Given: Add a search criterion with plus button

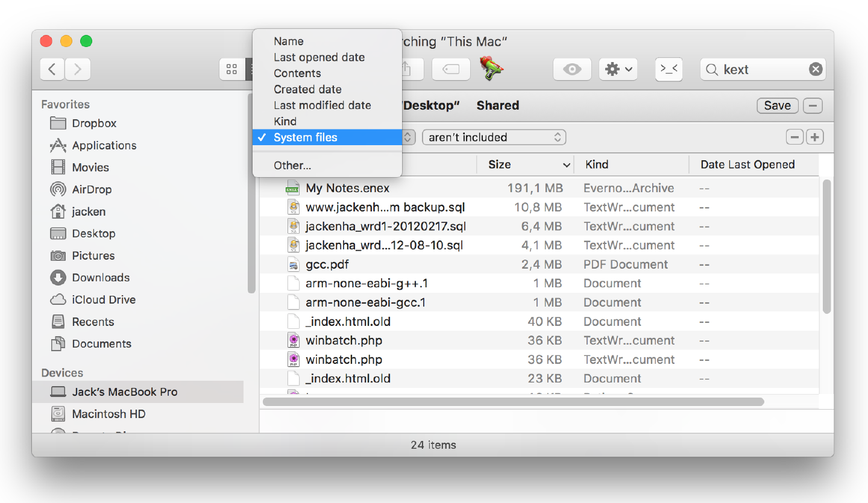Looking at the screenshot, I should [815, 137].
